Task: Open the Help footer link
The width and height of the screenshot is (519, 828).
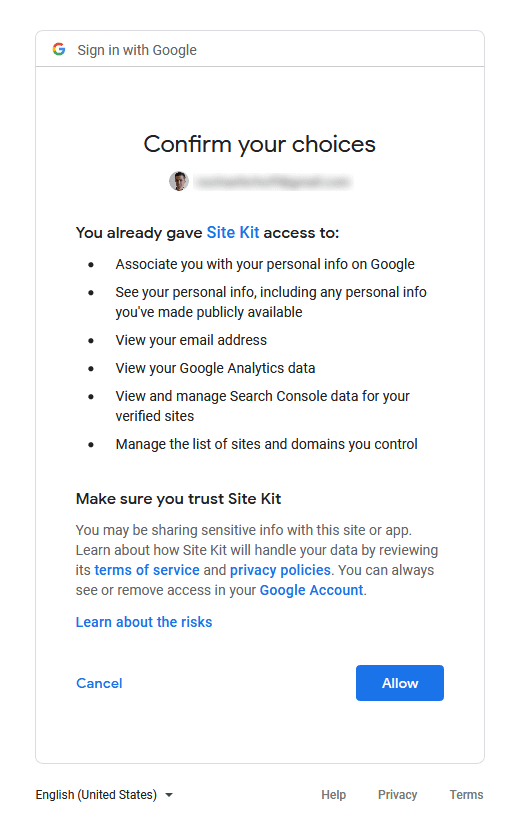Action: (334, 795)
